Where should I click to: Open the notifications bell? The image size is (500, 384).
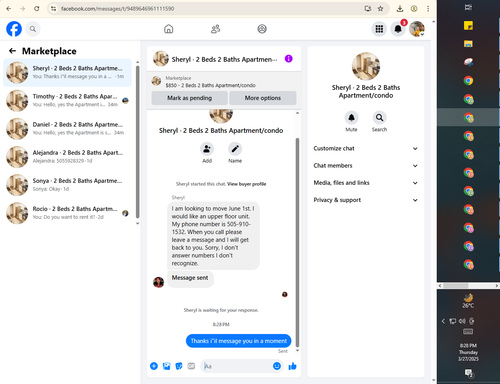click(398, 29)
